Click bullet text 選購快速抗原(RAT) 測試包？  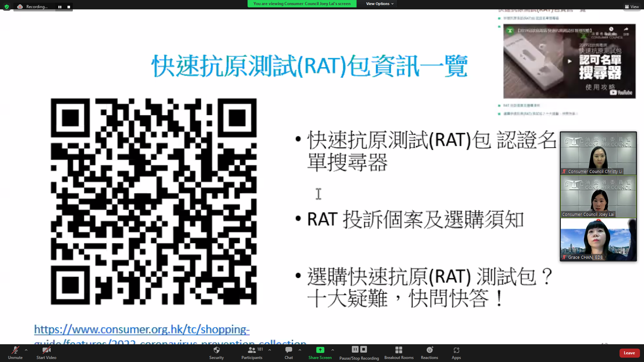click(x=430, y=277)
